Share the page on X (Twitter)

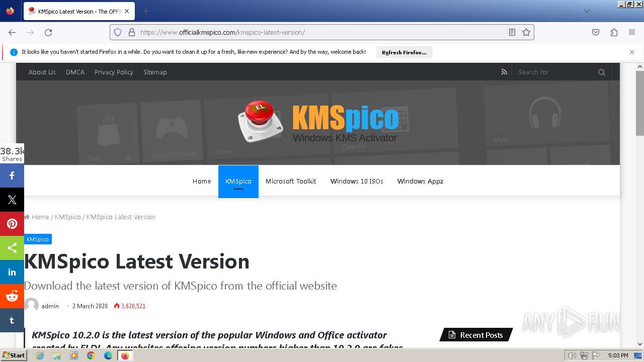pos(12,200)
